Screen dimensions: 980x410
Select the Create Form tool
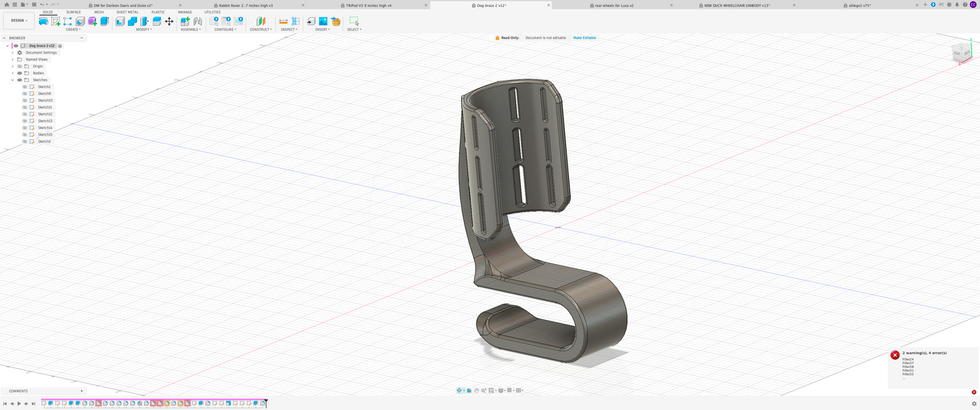(x=92, y=21)
